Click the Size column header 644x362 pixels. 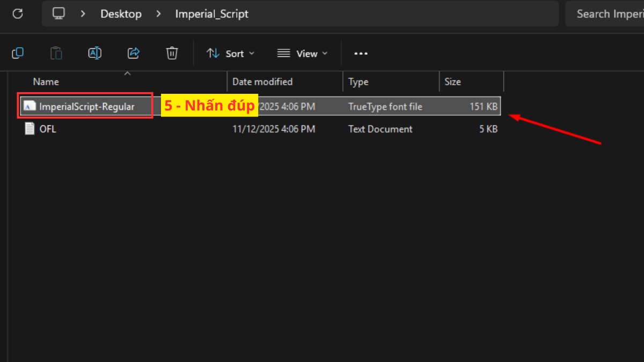coord(452,82)
